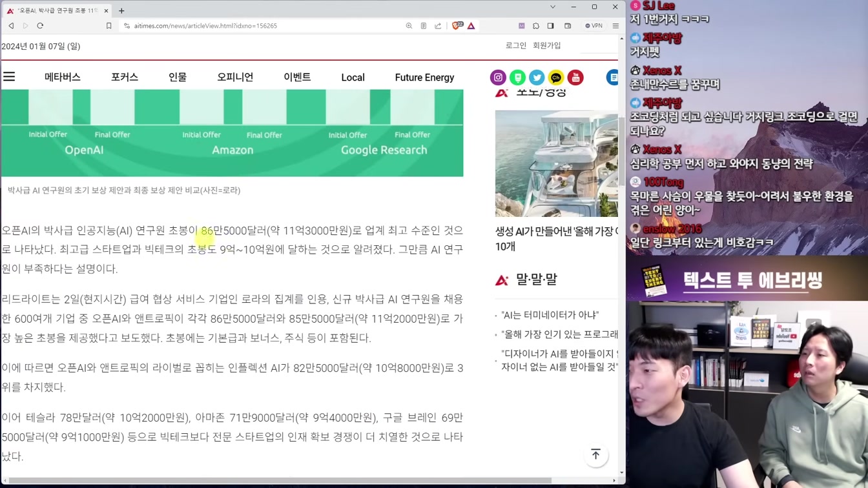Go back with the browser back arrow

(x=11, y=26)
